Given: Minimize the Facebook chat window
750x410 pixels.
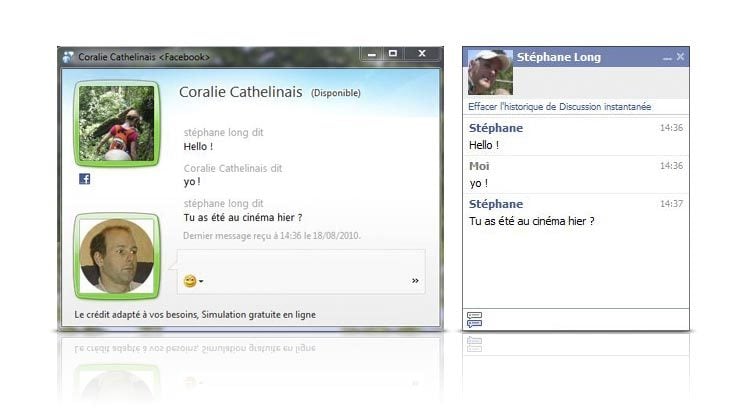Looking at the screenshot, I should [667, 58].
